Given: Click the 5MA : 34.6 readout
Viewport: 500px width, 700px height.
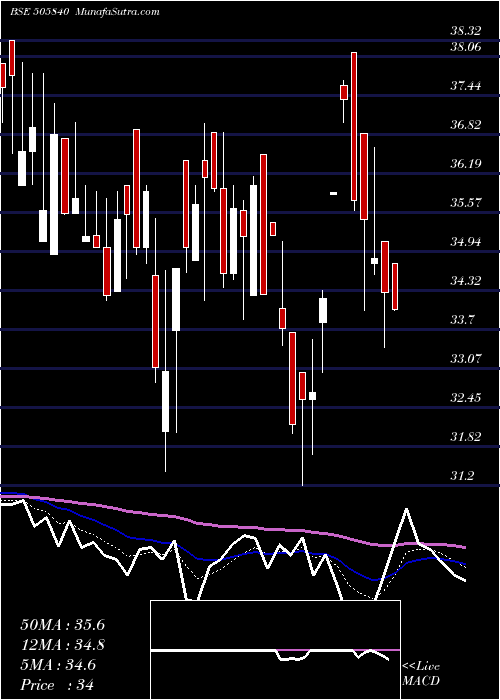Looking at the screenshot, I should [x=58, y=665].
